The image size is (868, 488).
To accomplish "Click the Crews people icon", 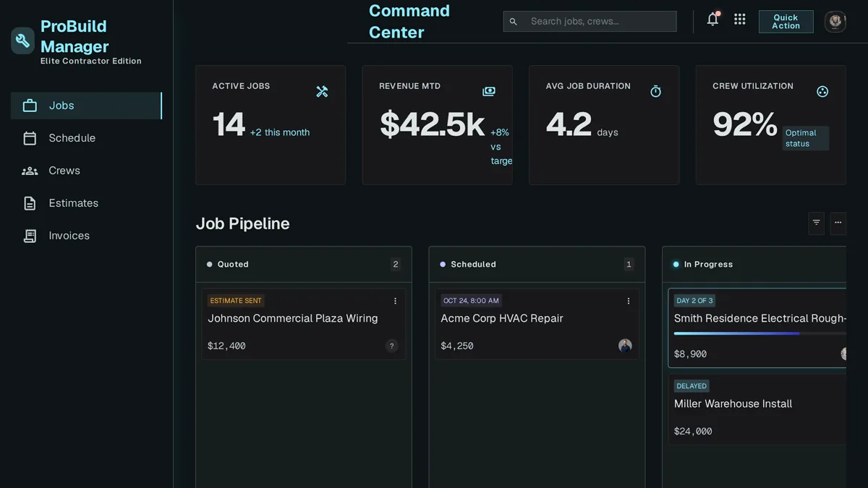I will (30, 171).
